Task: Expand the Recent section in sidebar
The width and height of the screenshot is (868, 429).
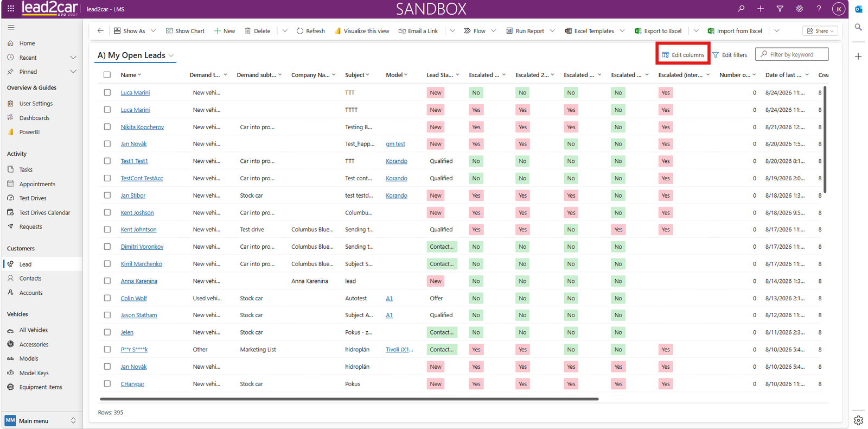Action: tap(73, 58)
